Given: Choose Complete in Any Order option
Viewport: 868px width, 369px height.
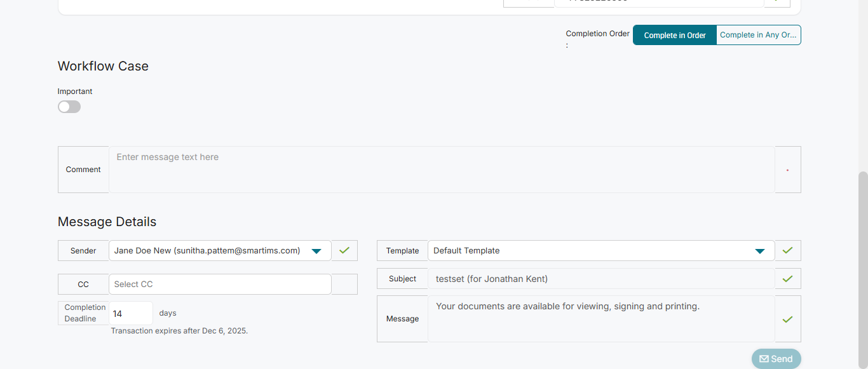Looking at the screenshot, I should [758, 36].
